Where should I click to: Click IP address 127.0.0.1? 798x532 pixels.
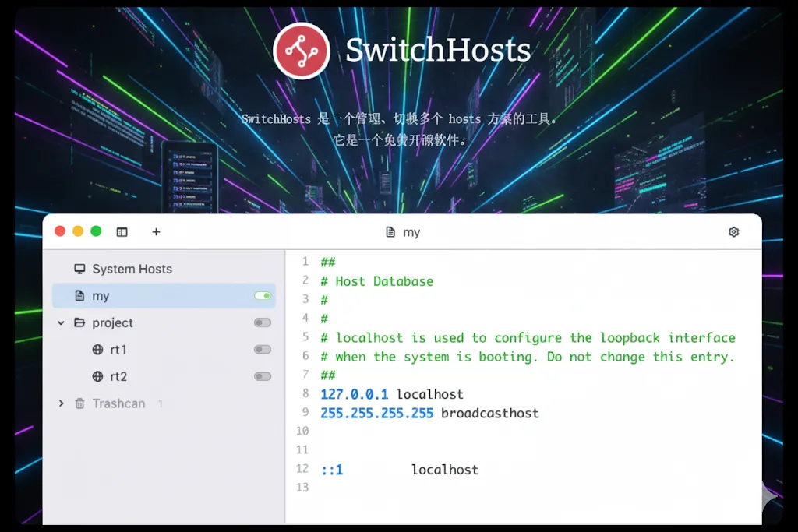[x=355, y=394]
